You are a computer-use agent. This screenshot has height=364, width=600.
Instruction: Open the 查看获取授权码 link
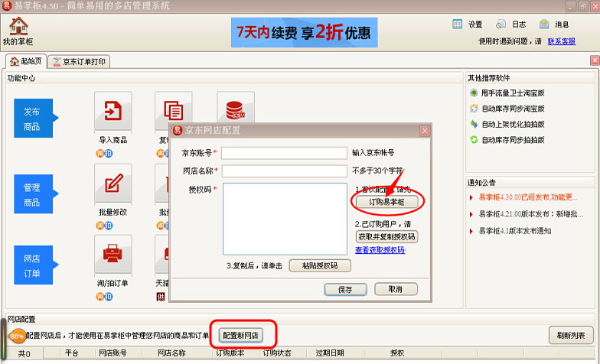380,250
